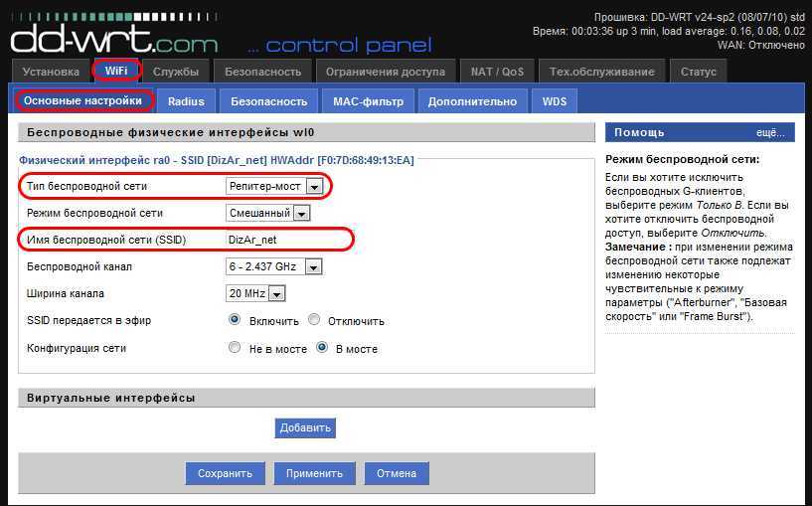Screen dimensions: 812x506
Task: Open the ещё... help link
Action: pyautogui.click(x=769, y=132)
